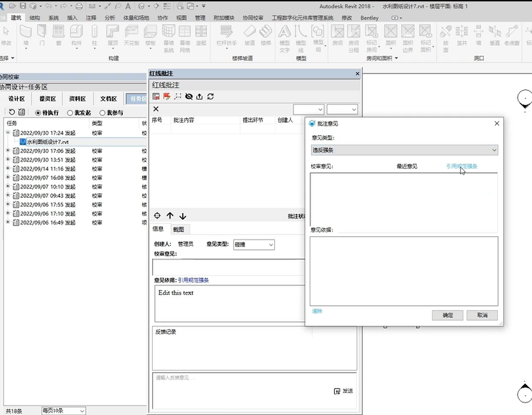
Task: Select the 我参与 radio button
Action: pyautogui.click(x=102, y=113)
